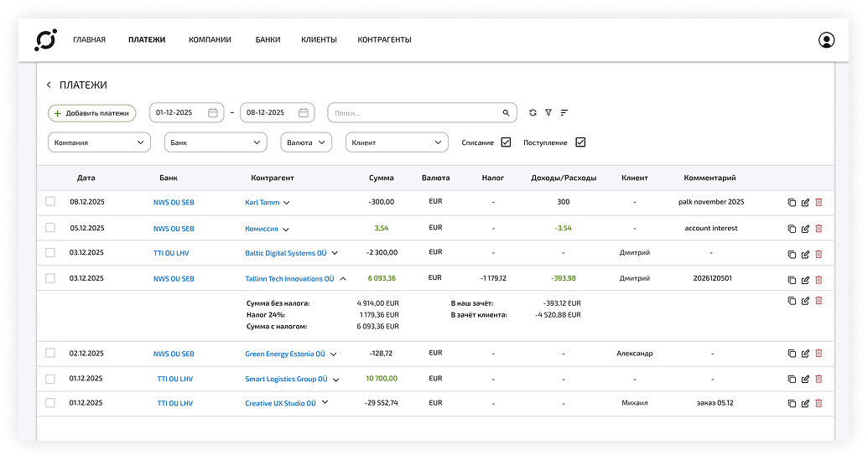Screen dimensions: 868x460
Task: Click the sort icon in the toolbar
Action: [x=564, y=112]
